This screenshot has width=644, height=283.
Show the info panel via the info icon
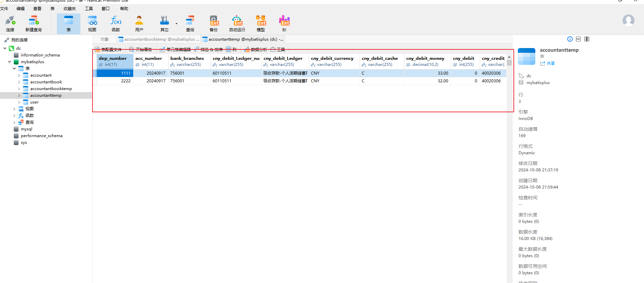pyautogui.click(x=570, y=39)
